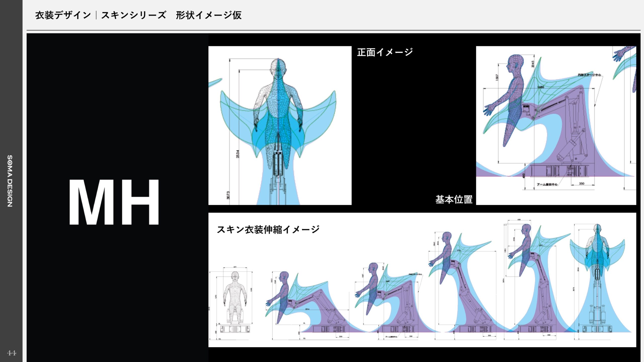Click the 2534 dimension in the front view
The width and height of the screenshot is (644, 362).
(x=238, y=154)
